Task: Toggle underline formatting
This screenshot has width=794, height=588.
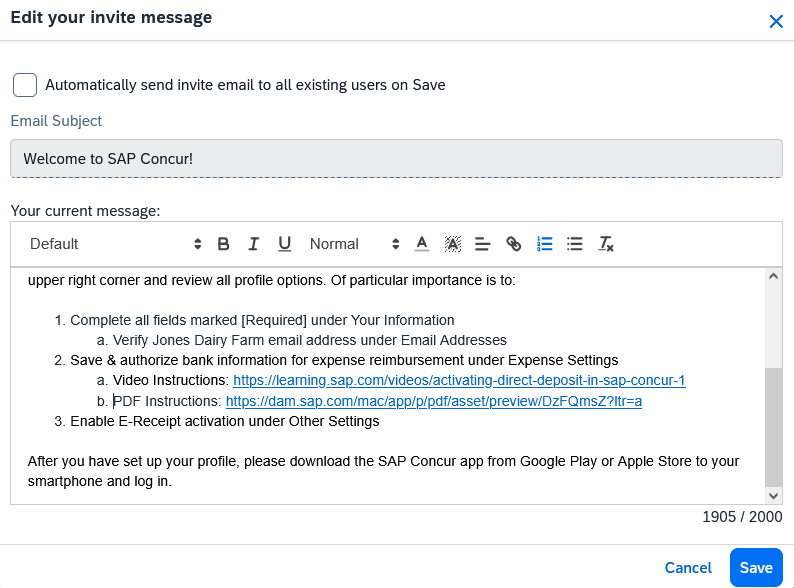Action: coord(285,244)
